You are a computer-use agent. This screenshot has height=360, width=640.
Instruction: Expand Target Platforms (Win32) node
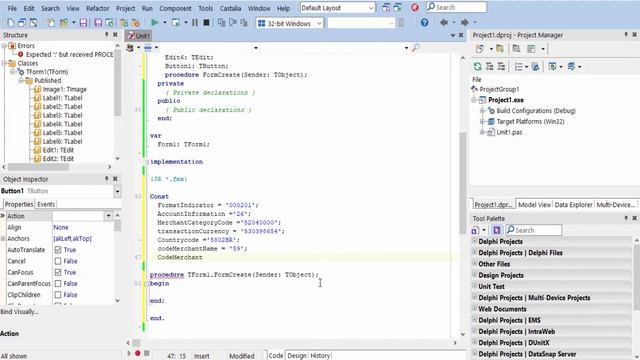click(482, 121)
